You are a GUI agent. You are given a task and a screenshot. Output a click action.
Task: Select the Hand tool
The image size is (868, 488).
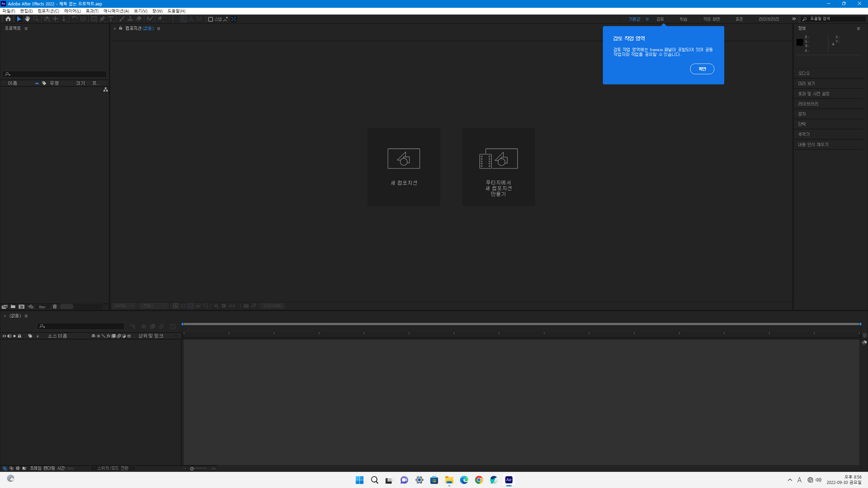coord(27,19)
